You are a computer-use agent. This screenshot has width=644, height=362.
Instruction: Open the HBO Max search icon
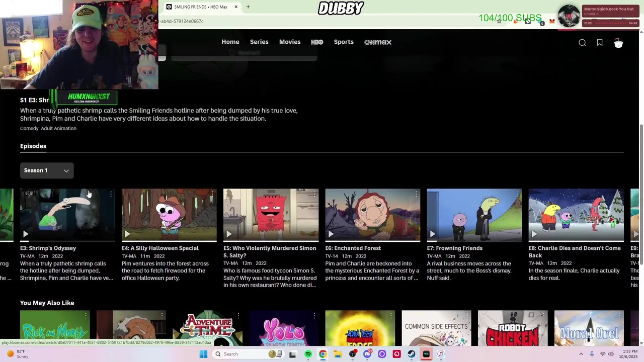[582, 43]
